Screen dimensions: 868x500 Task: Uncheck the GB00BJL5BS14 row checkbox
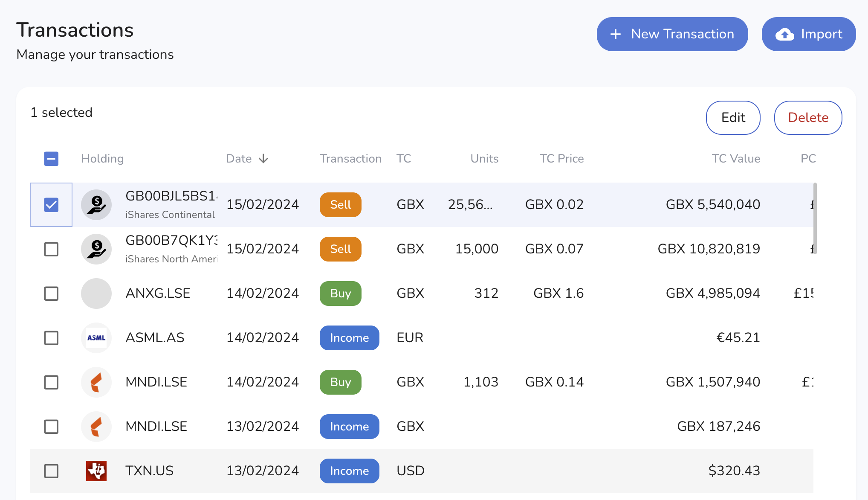point(51,205)
